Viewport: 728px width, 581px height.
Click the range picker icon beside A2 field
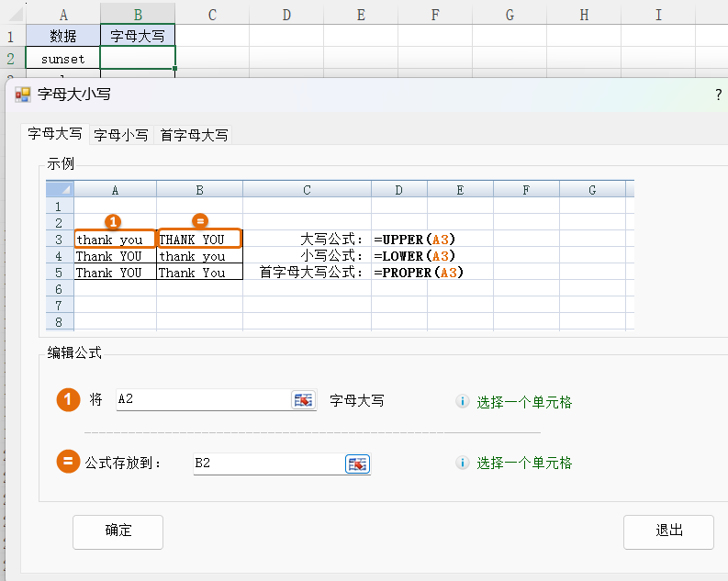click(303, 400)
